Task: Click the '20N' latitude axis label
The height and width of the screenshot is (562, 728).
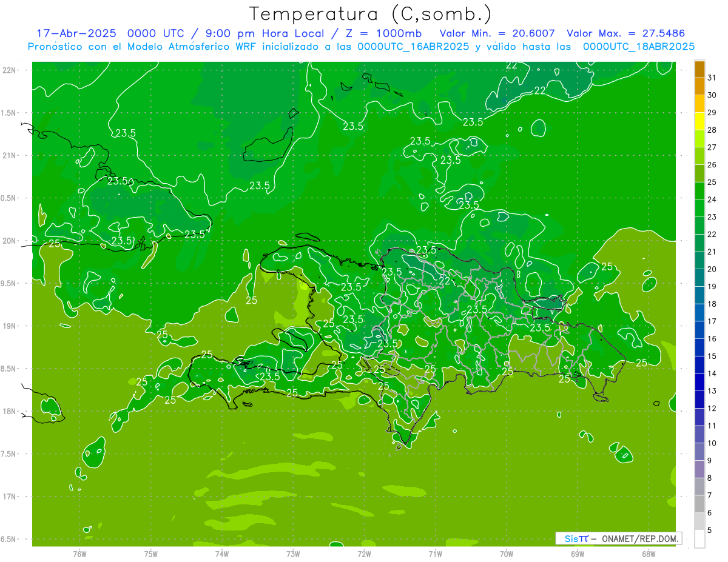Action: 10,241
